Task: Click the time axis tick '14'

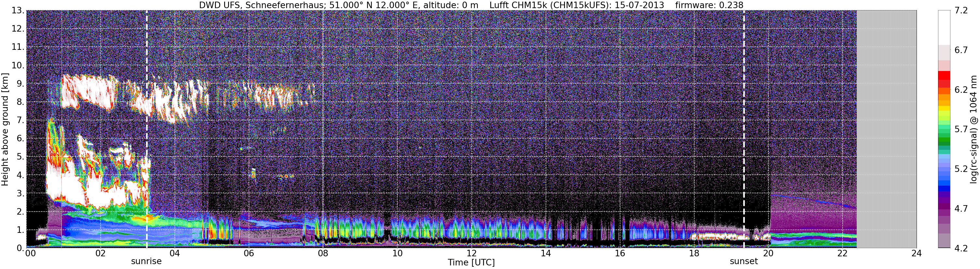Action: tap(545, 254)
